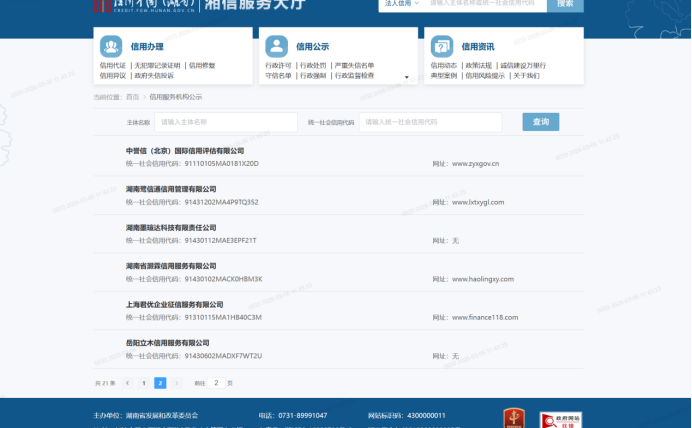
Task: Click the 信用资讯 question-bubble icon
Action: tap(442, 46)
